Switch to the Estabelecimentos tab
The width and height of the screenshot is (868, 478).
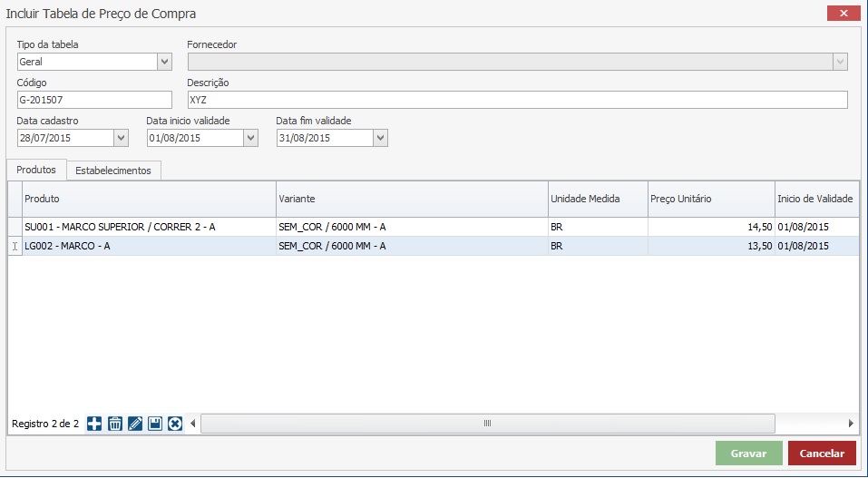pyautogui.click(x=113, y=171)
